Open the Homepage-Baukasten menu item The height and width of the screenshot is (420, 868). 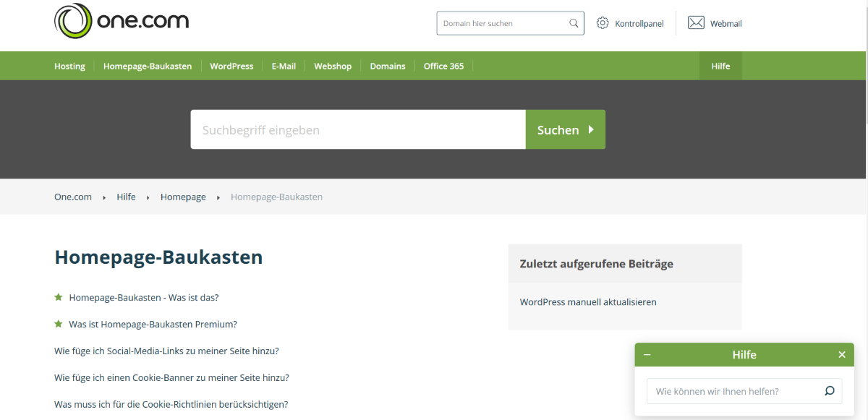148,66
